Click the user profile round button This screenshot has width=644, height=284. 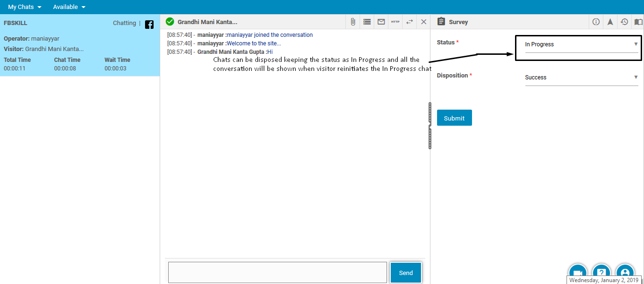[625, 273]
